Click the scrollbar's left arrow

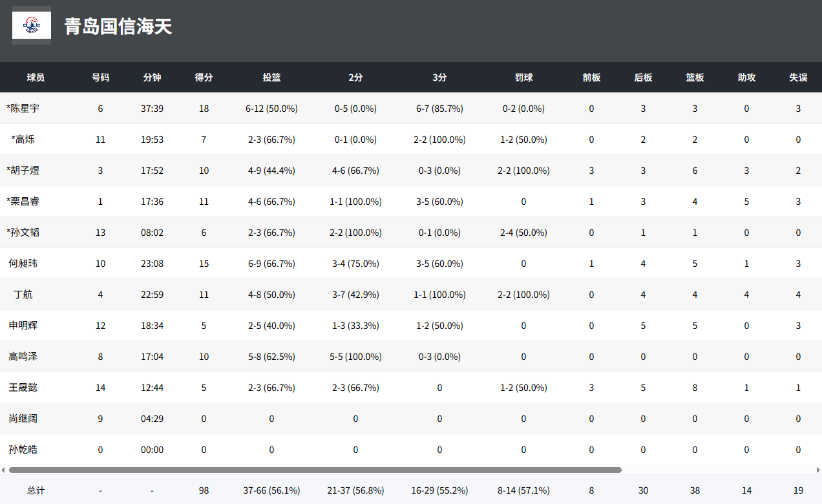click(3, 470)
